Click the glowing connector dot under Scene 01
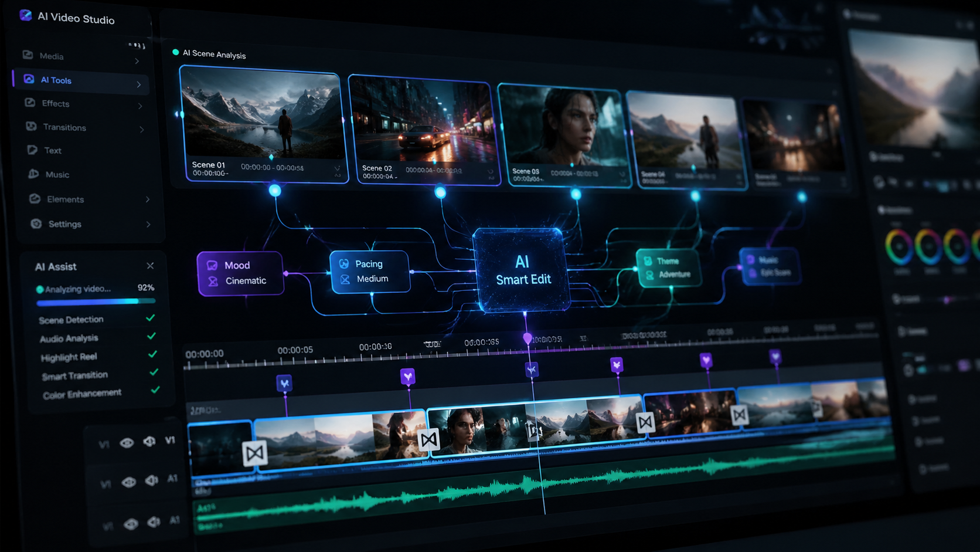Viewport: 980px width, 552px height. (275, 190)
